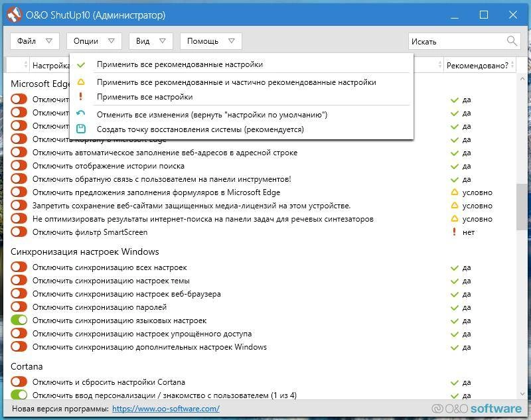This screenshot has width=531, height=420.
Task: Click green check for 'Отключить синхронизацию паролей'
Action: pos(455,308)
